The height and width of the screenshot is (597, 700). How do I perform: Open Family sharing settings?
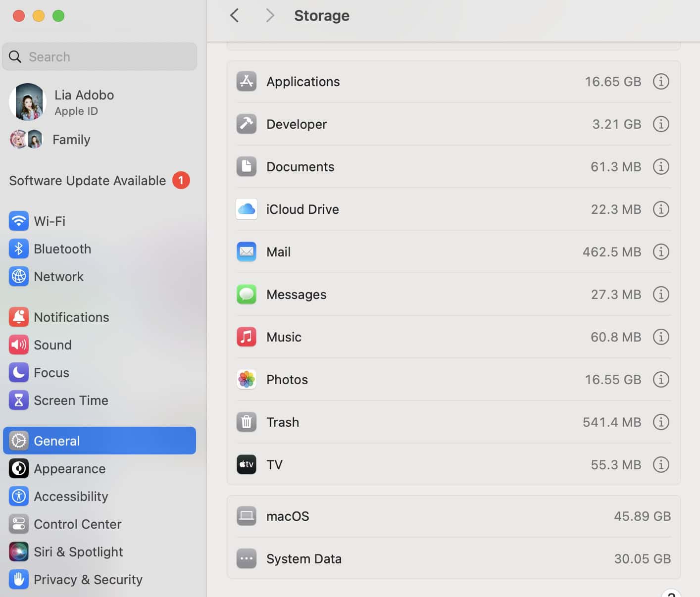point(100,140)
